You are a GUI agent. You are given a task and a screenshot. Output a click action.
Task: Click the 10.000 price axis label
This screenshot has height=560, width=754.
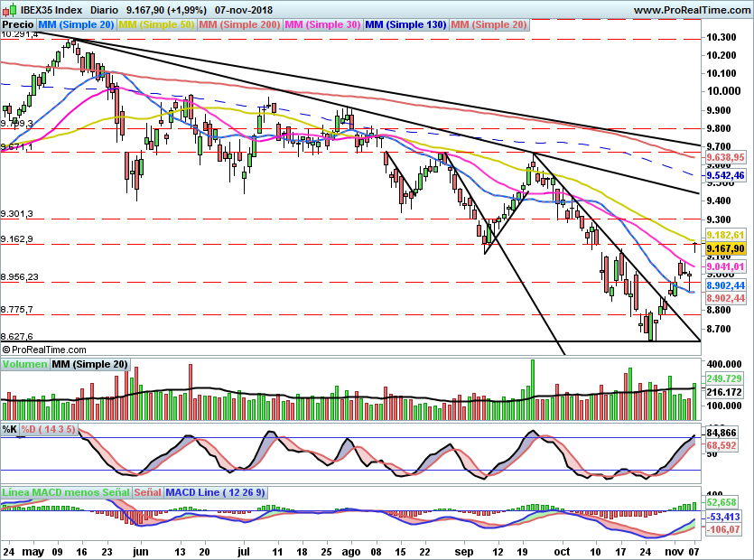[x=723, y=91]
